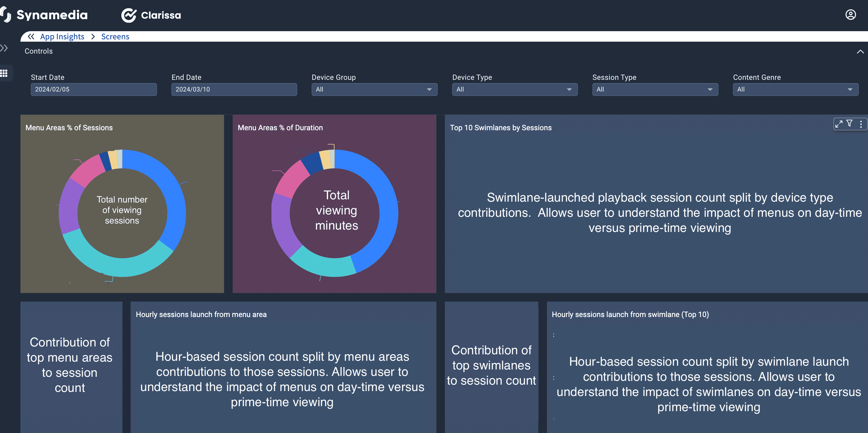Click the Clarissa checkmark logo

(129, 15)
